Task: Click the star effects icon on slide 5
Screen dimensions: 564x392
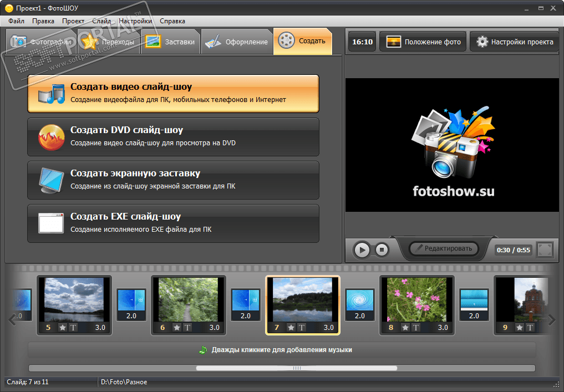Action: [x=63, y=328]
